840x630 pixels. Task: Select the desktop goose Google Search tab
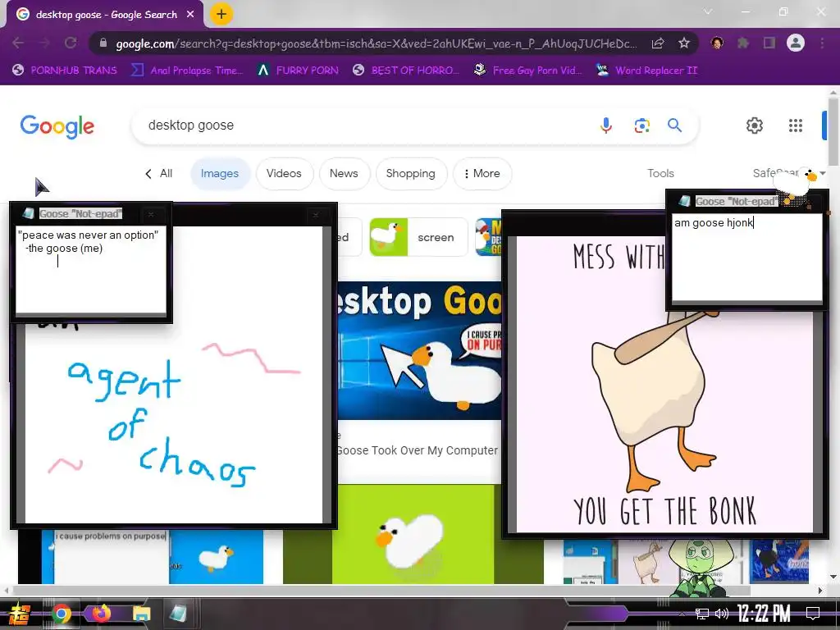tap(105, 15)
